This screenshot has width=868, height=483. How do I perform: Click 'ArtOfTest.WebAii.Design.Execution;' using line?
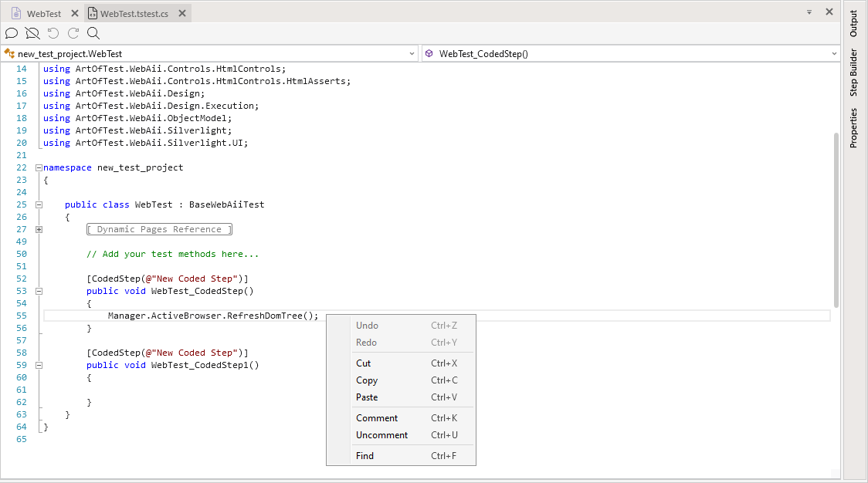pyautogui.click(x=167, y=106)
